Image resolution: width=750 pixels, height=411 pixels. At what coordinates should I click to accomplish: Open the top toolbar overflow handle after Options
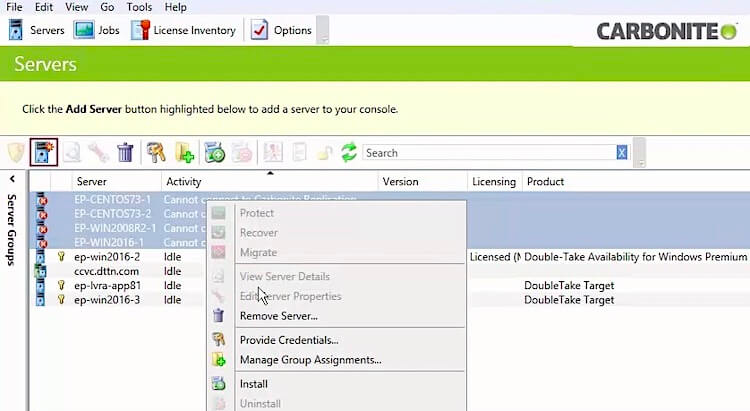323,30
